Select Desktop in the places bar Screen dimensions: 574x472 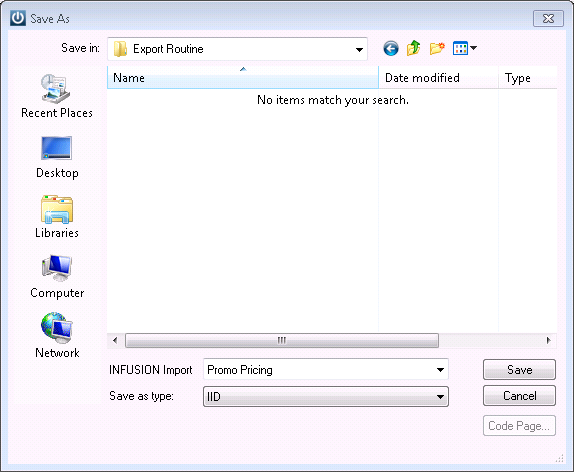[57, 157]
